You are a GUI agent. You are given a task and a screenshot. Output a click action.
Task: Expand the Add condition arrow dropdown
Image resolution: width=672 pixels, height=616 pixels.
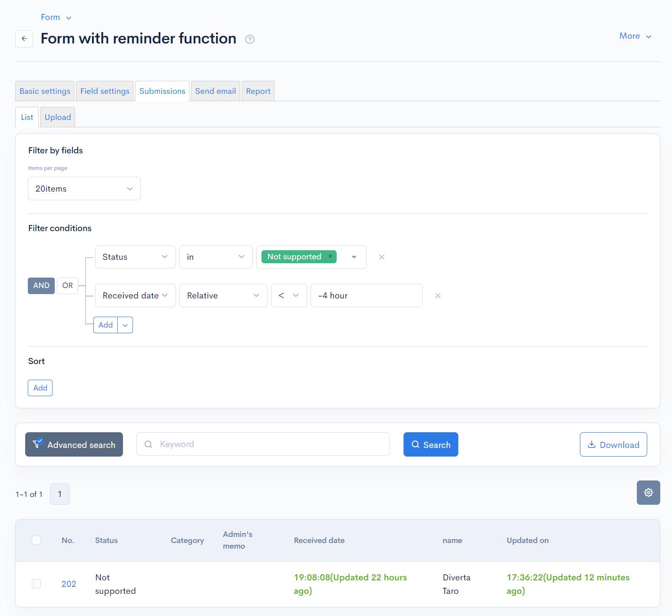(x=125, y=325)
